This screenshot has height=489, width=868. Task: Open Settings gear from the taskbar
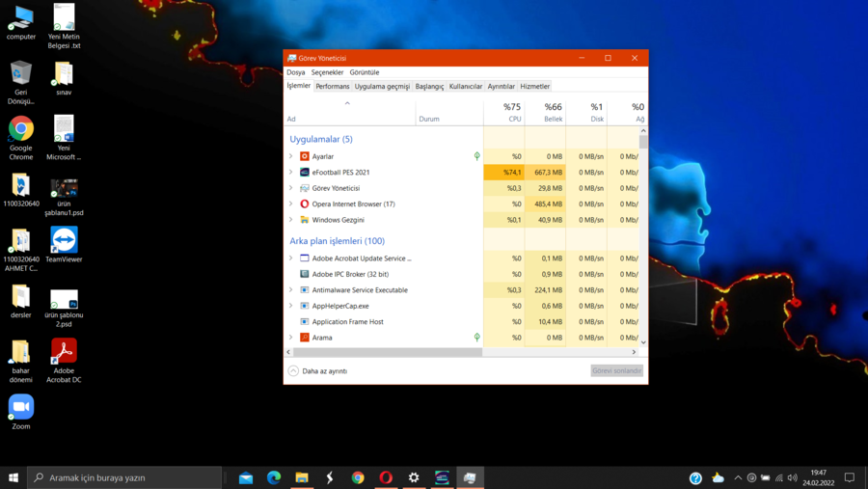414,477
